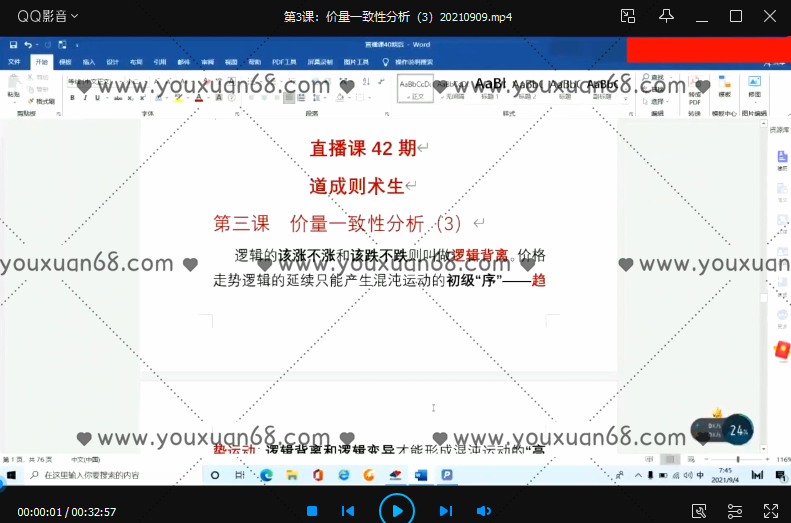
Task: Click the sort icon in paragraph group
Action: [366, 81]
